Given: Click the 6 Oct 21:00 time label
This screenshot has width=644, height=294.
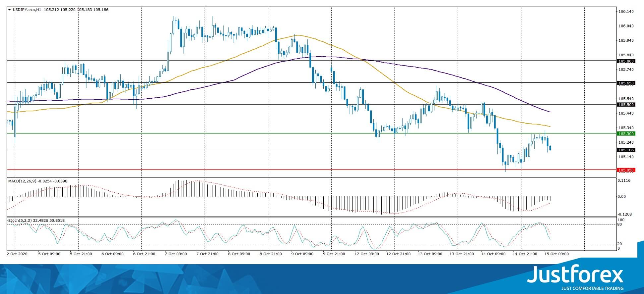Looking at the screenshot, I should [x=144, y=254].
